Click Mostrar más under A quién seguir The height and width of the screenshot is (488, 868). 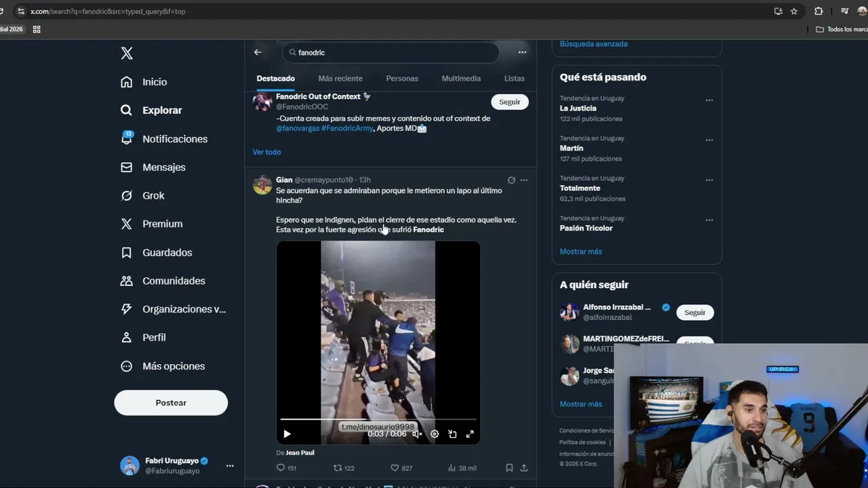(x=580, y=404)
